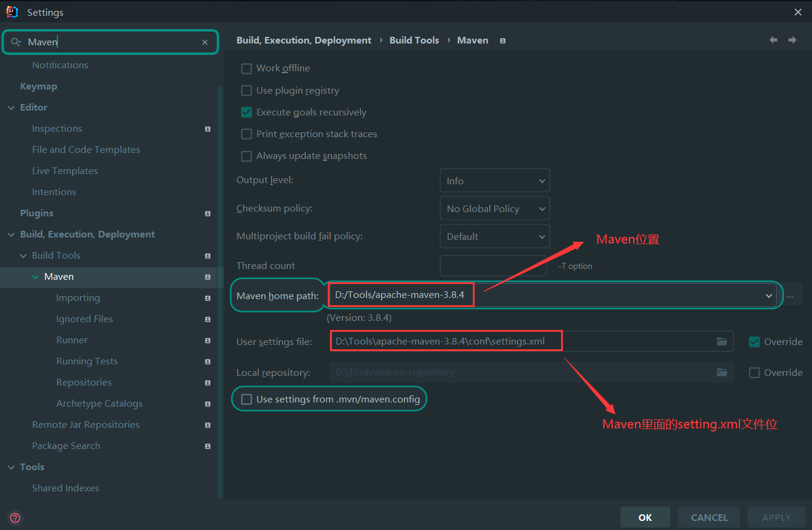Collapse the Tools tree section
812x530 pixels.
pos(11,467)
